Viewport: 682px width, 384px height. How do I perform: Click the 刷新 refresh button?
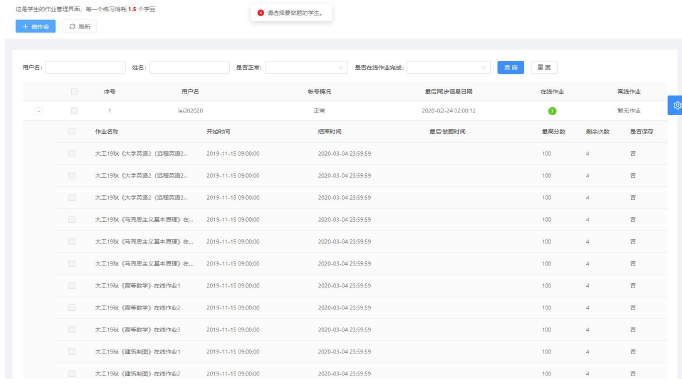[x=80, y=27]
